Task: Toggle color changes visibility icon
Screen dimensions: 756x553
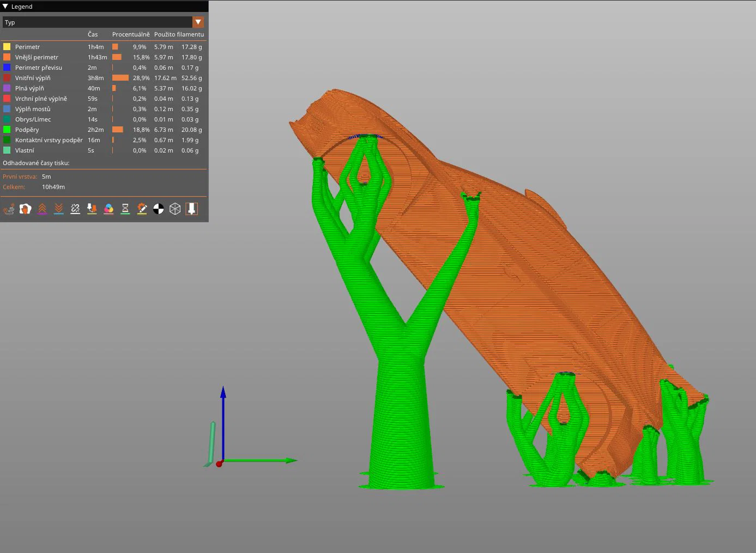Action: point(108,209)
